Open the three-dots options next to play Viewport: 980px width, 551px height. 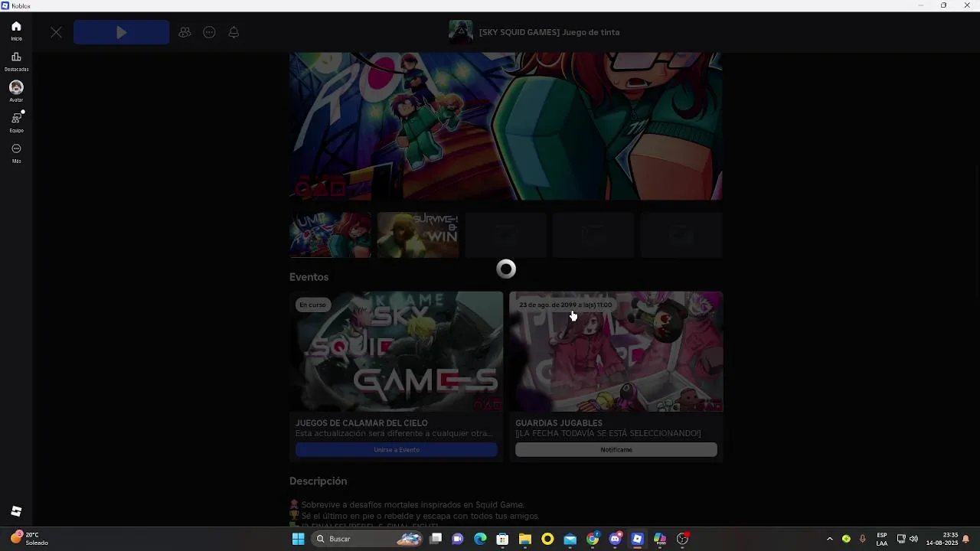tap(209, 32)
